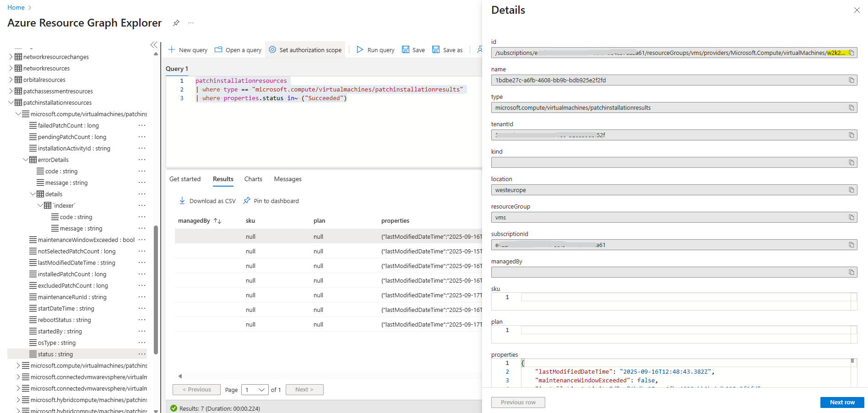The height and width of the screenshot is (413, 868).
Task: Copy the location field value
Action: 852,190
